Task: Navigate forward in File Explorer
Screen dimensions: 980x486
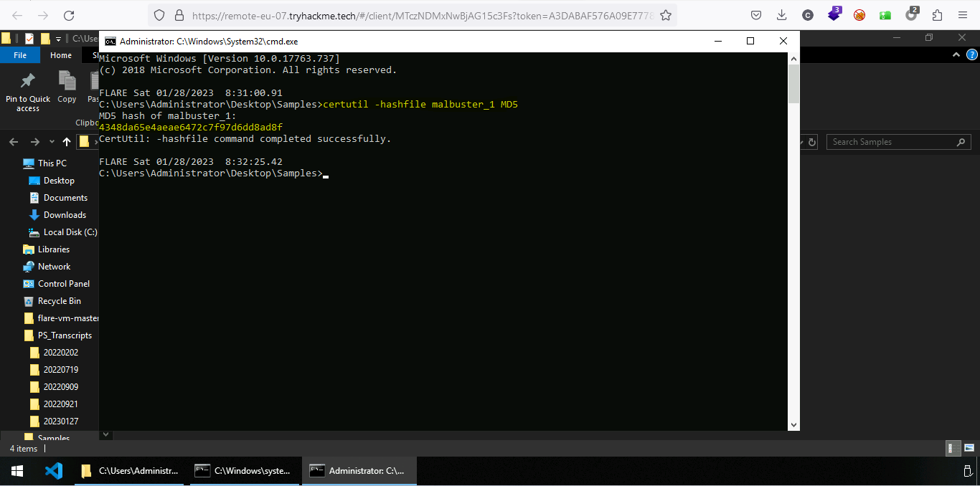Action: [34, 142]
